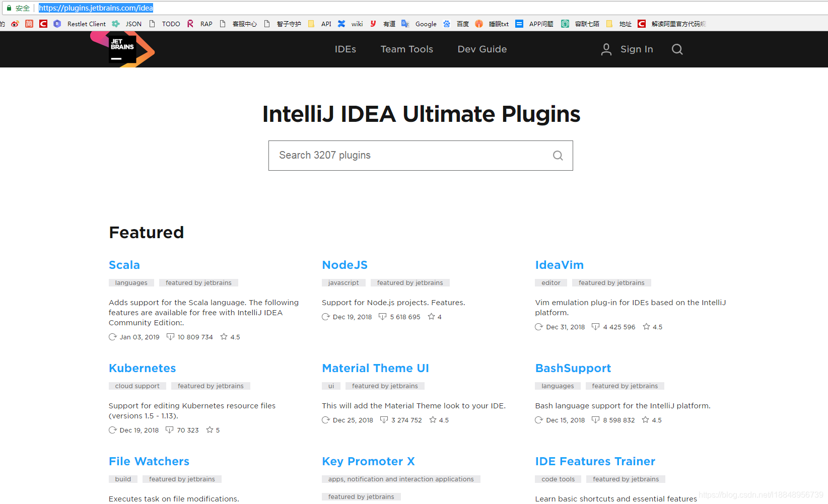Select the languages tag under Scala

point(131,283)
